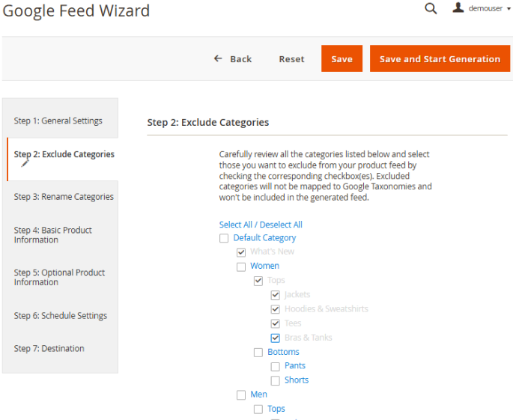Click the back arrow icon
Screen dimensions: 513x420
coord(218,58)
